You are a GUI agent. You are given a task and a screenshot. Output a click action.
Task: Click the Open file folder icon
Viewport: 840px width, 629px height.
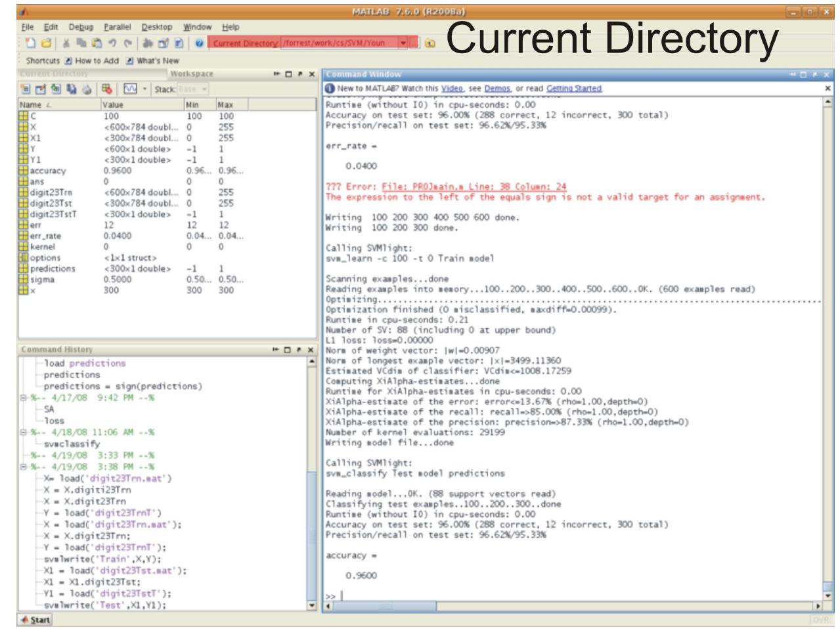[46, 43]
